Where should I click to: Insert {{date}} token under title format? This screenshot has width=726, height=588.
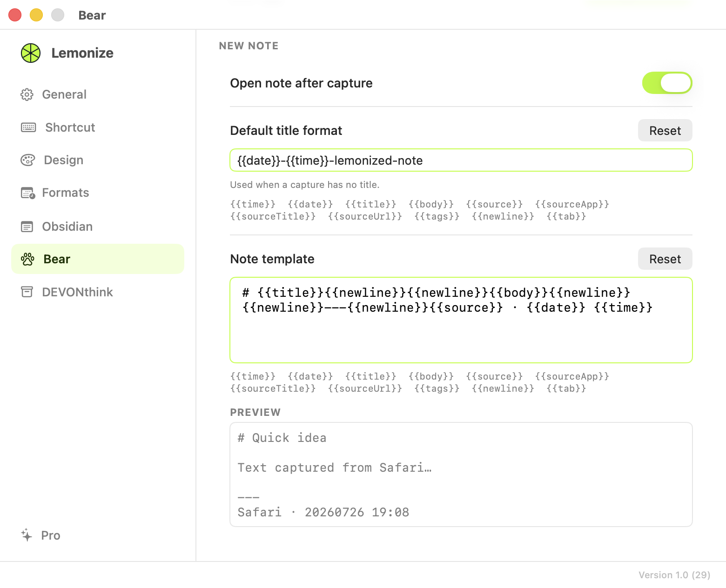click(x=310, y=204)
